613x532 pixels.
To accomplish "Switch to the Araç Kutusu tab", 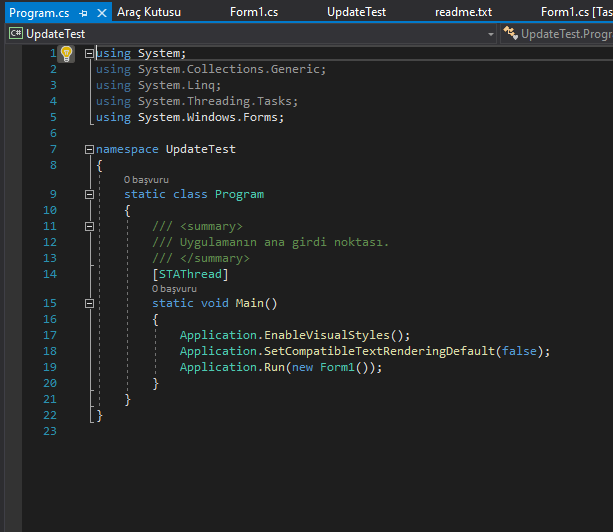I will pos(149,12).
